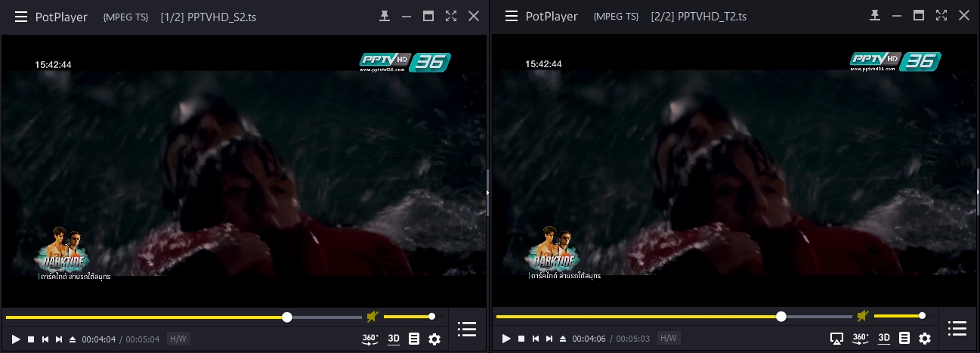Click eject/open file icon in right player
980x353 pixels.
563,339
